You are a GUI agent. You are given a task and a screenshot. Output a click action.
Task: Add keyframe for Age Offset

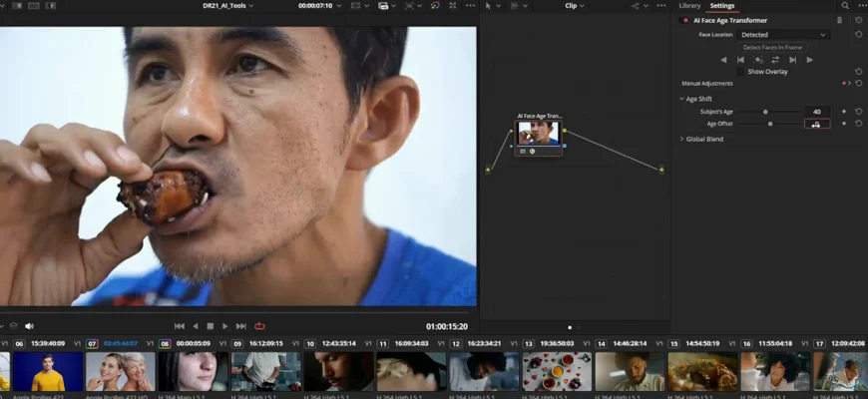point(844,124)
